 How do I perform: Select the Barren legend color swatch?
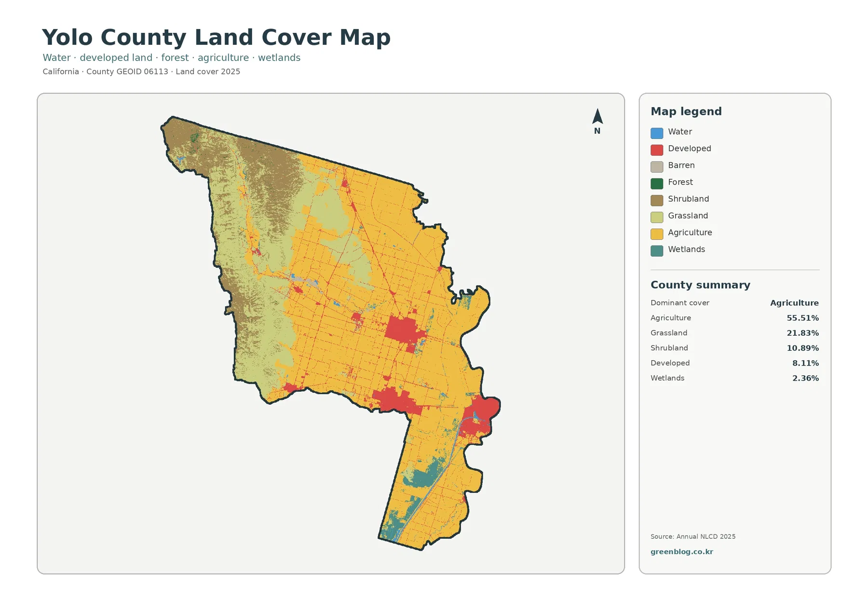tap(657, 167)
